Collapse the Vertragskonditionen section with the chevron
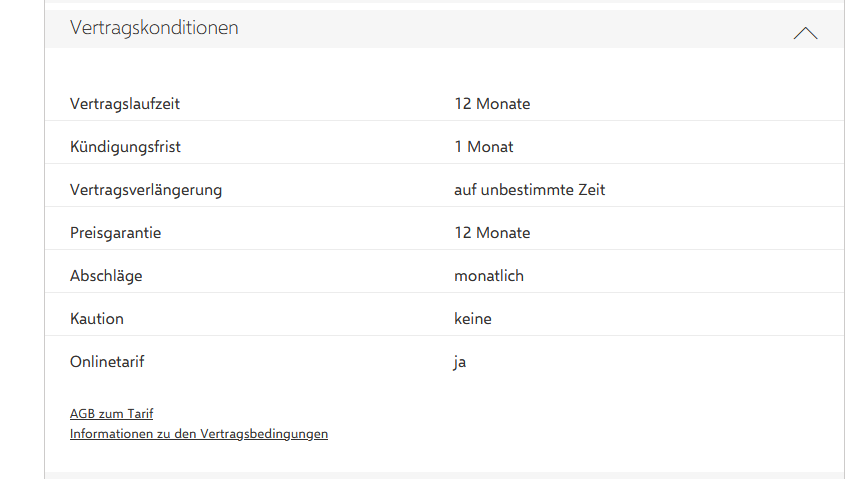The height and width of the screenshot is (479, 865). (805, 33)
